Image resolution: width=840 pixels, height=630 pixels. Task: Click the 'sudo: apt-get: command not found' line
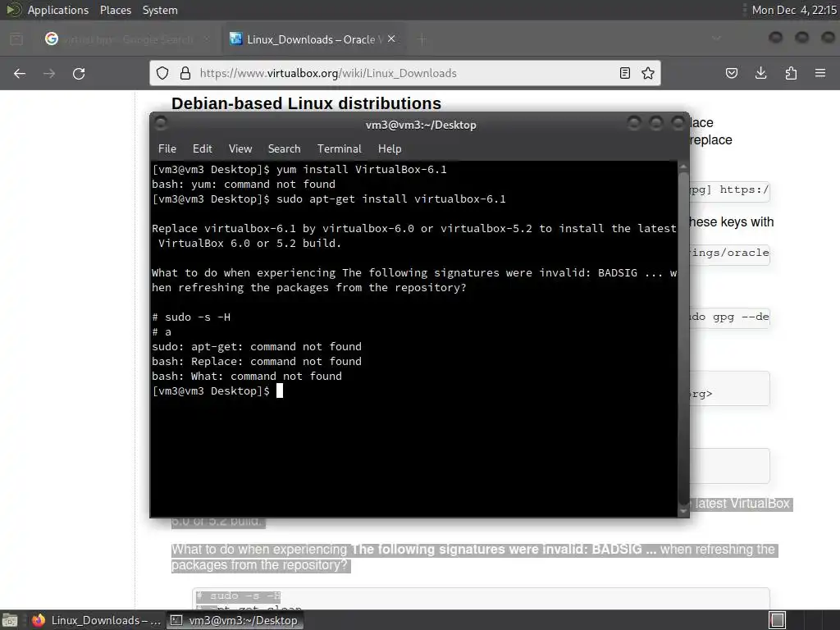257,347
